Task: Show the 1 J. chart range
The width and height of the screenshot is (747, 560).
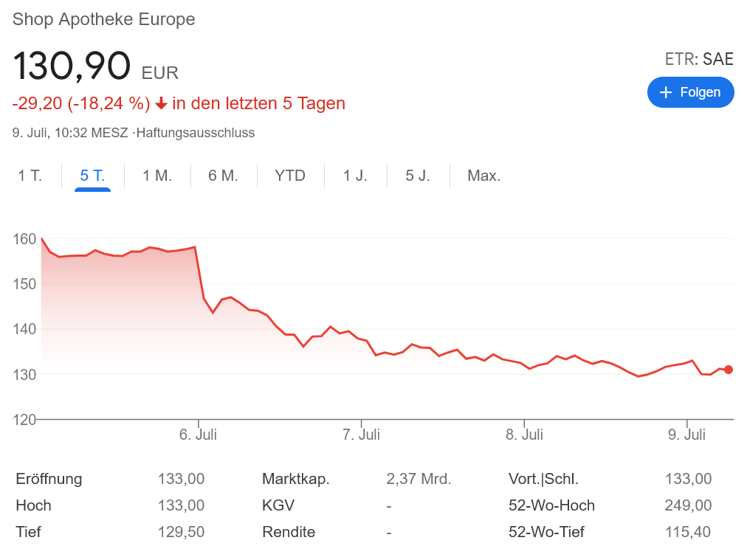Action: click(x=355, y=176)
